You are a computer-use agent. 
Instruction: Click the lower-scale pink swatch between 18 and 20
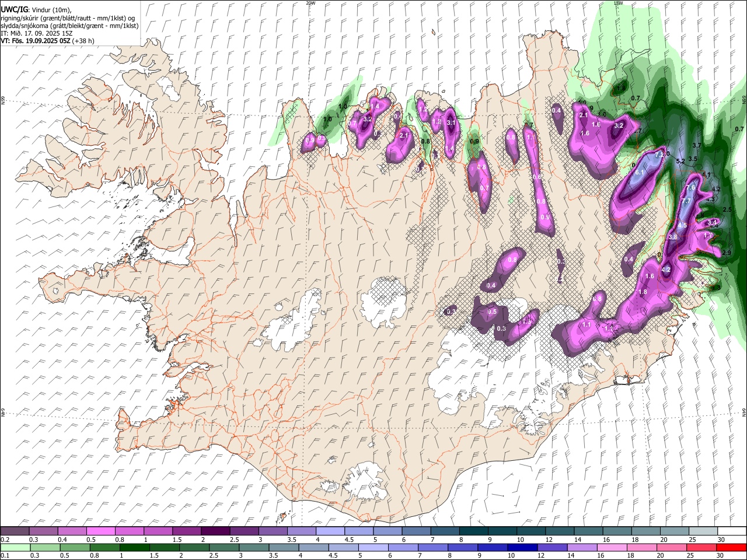[x=642, y=547]
